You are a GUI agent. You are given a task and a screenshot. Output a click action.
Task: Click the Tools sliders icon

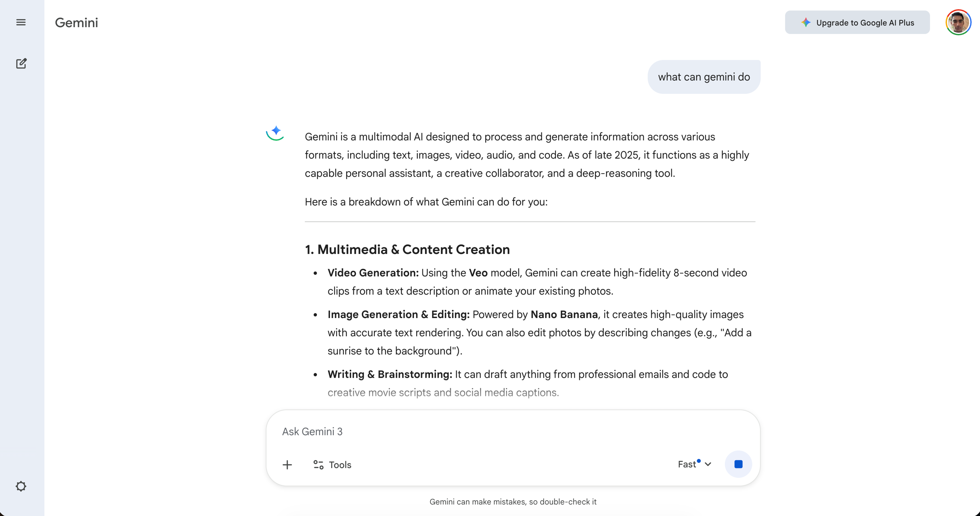tap(318, 464)
